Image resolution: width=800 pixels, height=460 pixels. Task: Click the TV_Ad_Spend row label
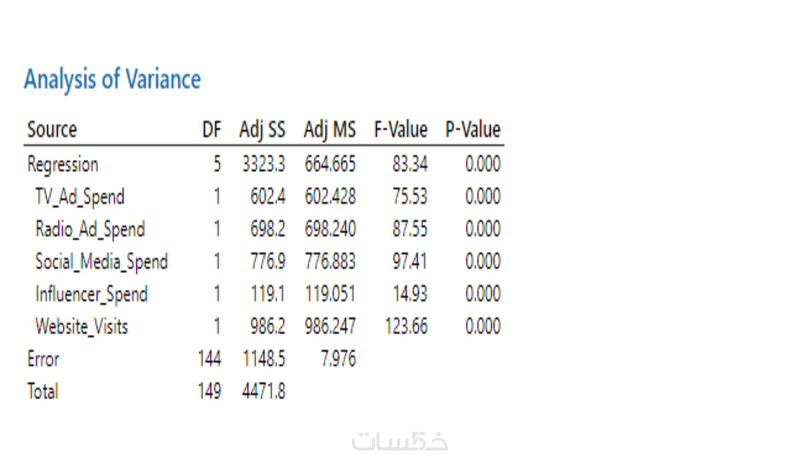pyautogui.click(x=80, y=197)
